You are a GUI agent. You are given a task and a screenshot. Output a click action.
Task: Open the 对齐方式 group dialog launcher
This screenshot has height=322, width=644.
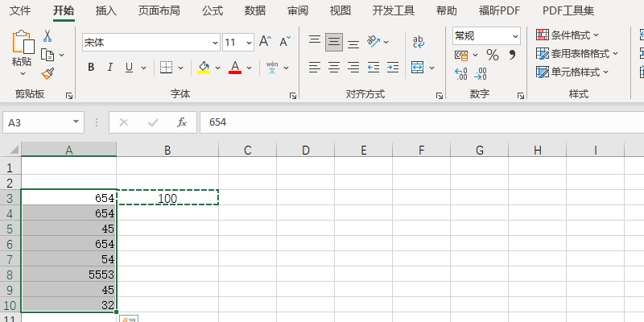pyautogui.click(x=440, y=96)
